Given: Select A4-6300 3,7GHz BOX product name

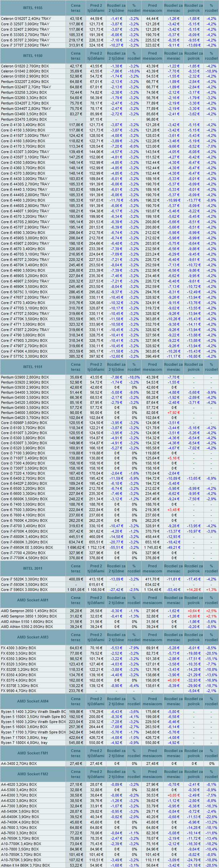Looking at the screenshot, I should [x=19, y=795].
